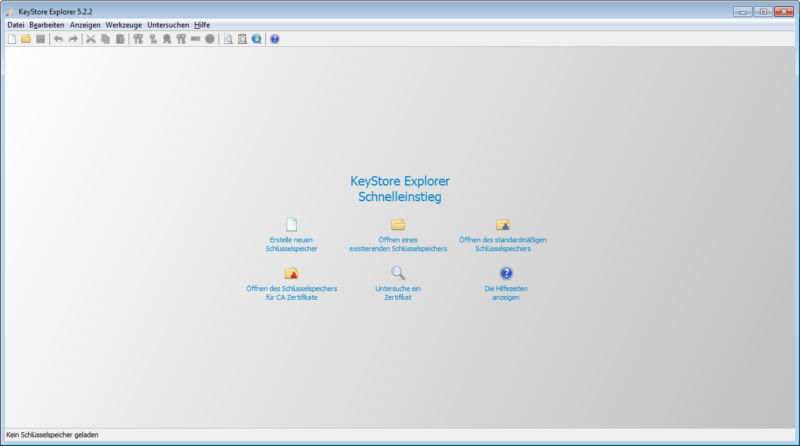The height and width of the screenshot is (446, 800).
Task: Click Die Hilfeseiten anzeigen link
Action: 505,293
